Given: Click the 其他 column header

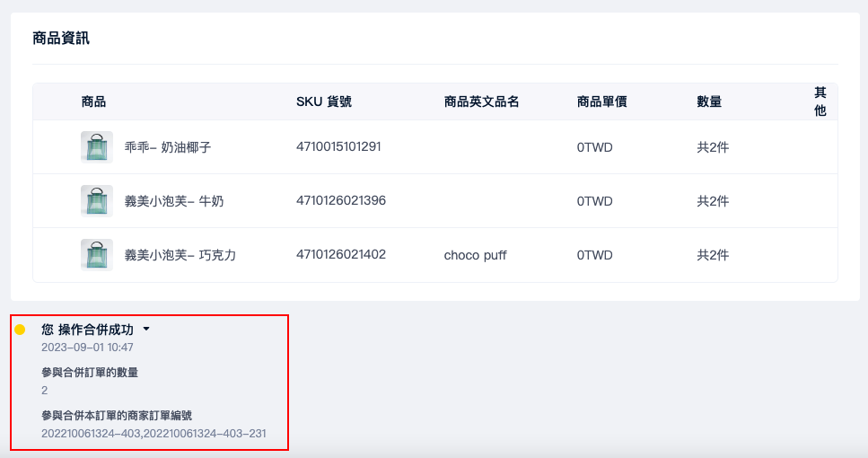Looking at the screenshot, I should tap(820, 101).
